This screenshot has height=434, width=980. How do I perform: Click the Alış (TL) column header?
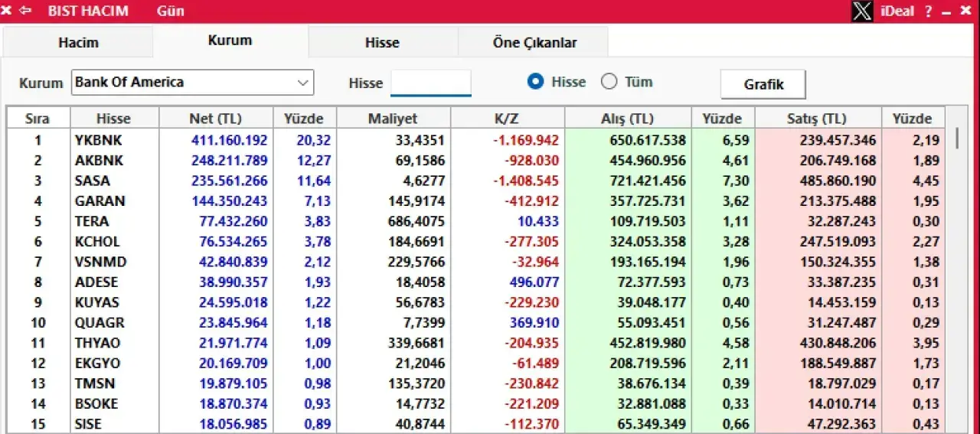pos(627,119)
